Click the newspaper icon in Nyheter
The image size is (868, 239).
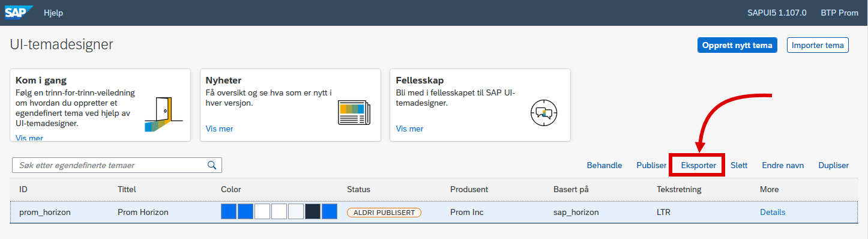point(354,112)
